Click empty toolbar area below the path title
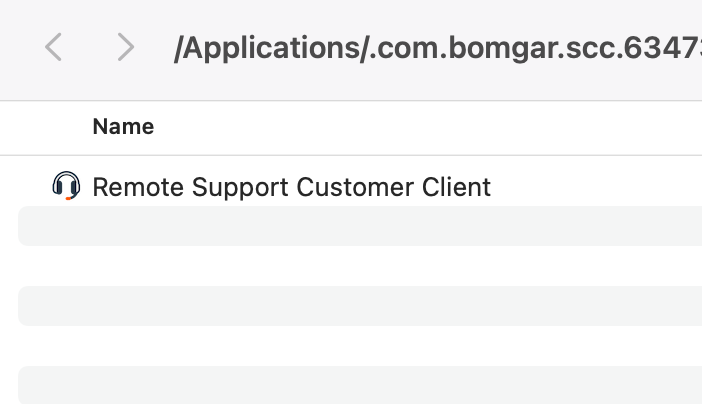 tap(403, 83)
